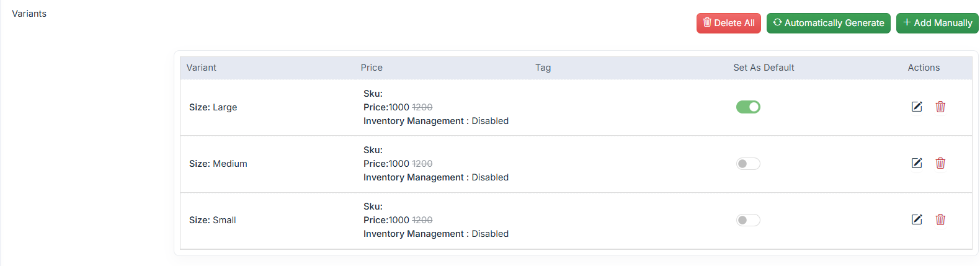Turn off default toggle for Large variant
This screenshot has height=266, width=980.
click(748, 107)
